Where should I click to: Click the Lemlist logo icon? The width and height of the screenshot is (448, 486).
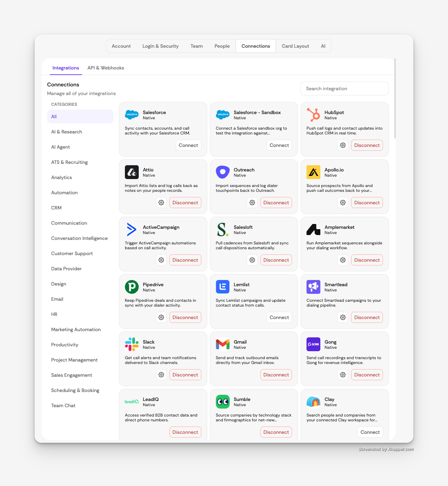click(223, 287)
